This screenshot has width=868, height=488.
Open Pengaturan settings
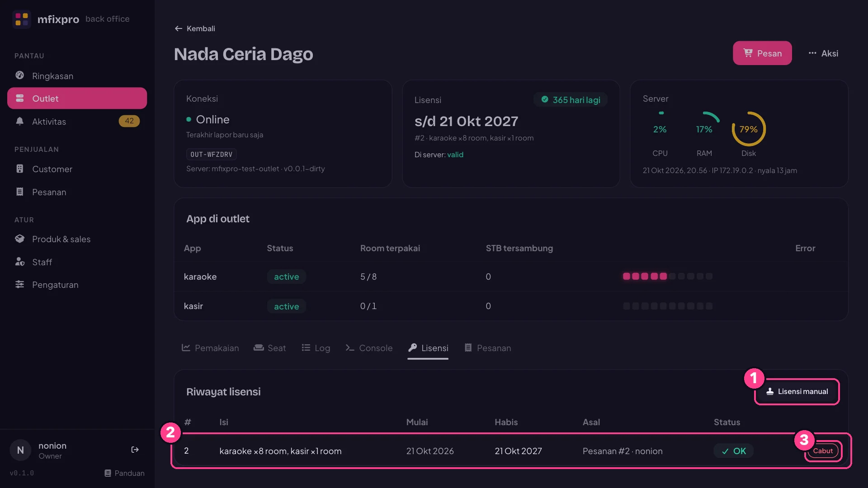point(77,284)
